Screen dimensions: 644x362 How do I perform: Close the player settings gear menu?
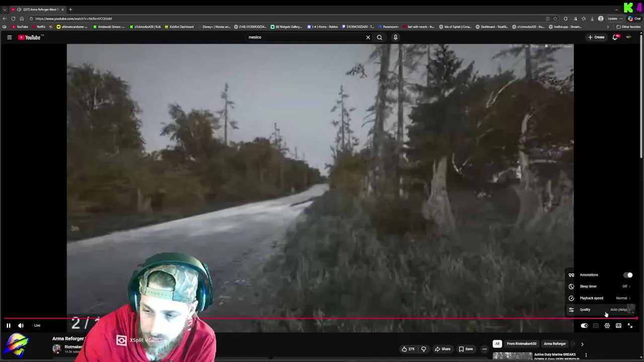coord(607,326)
